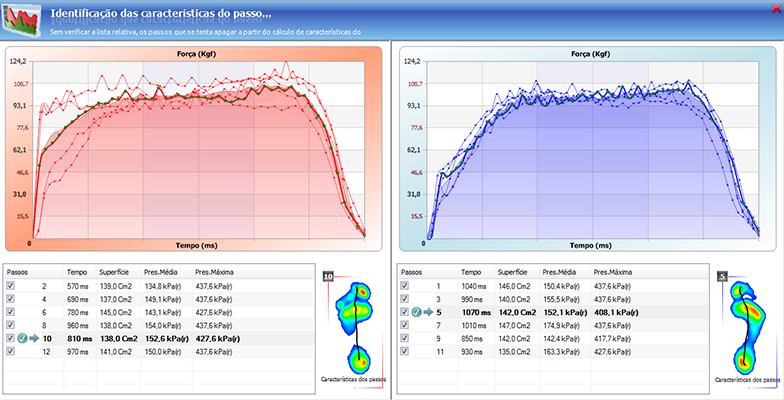Screen dimensions: 784x400
Task: Click the number 10 badge above left footprint
Action: click(x=329, y=275)
